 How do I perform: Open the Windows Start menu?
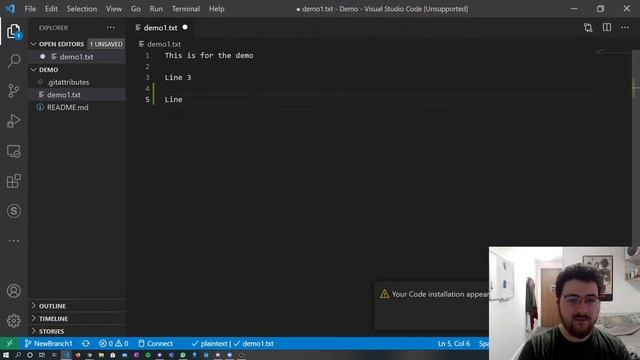pos(6,356)
